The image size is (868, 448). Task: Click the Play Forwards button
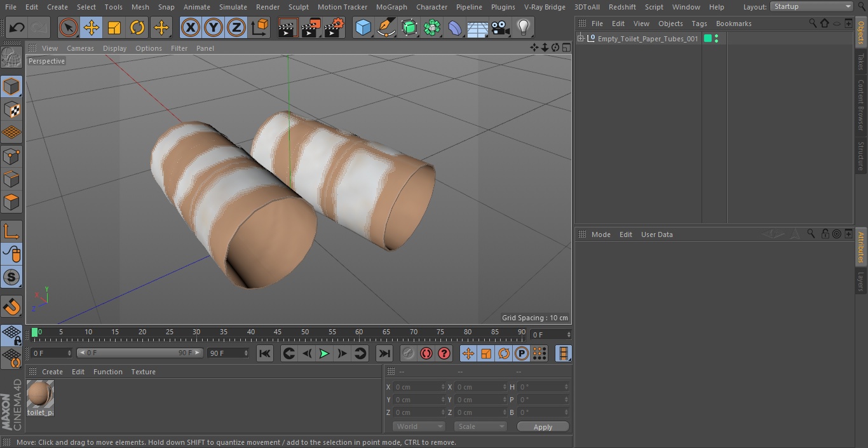tap(324, 353)
